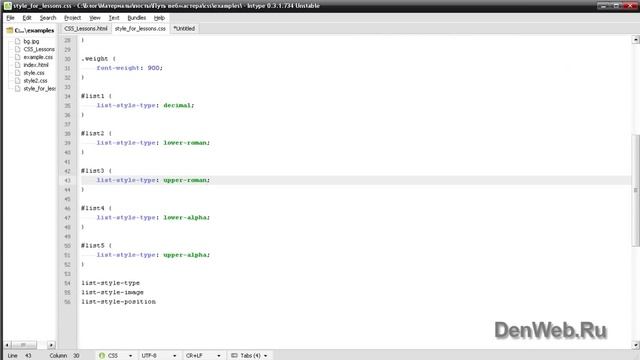Open style.css in the project tree
Screen dimensions: 640x360
point(34,73)
